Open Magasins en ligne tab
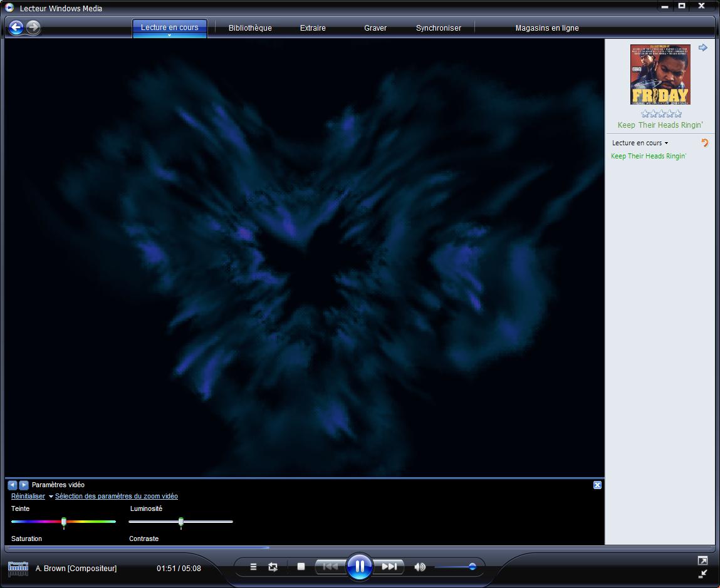This screenshot has height=588, width=720. click(x=547, y=28)
